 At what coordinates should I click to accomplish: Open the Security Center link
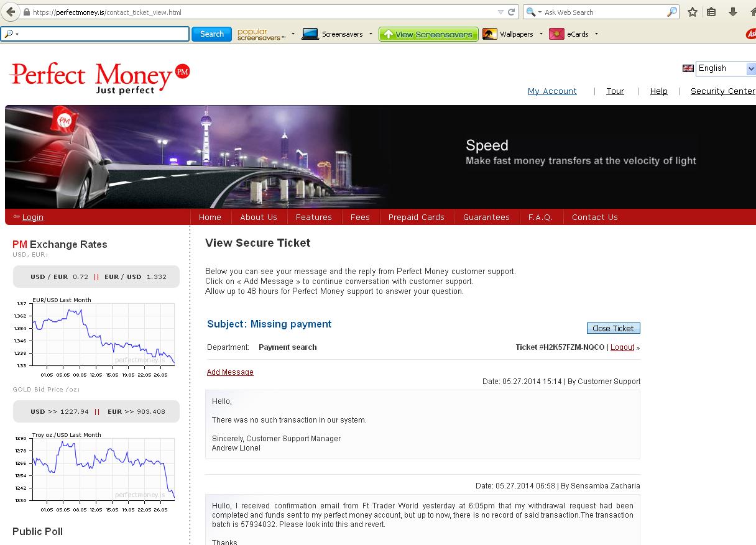click(723, 91)
